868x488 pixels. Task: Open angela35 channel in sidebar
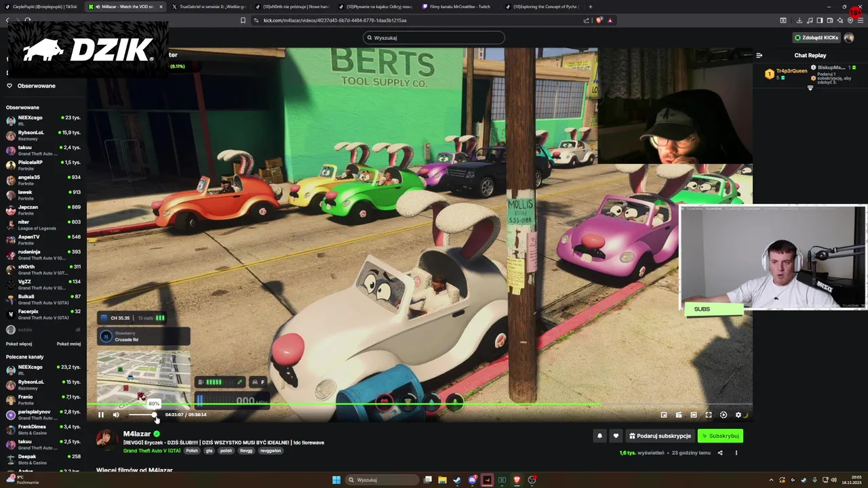click(43, 180)
